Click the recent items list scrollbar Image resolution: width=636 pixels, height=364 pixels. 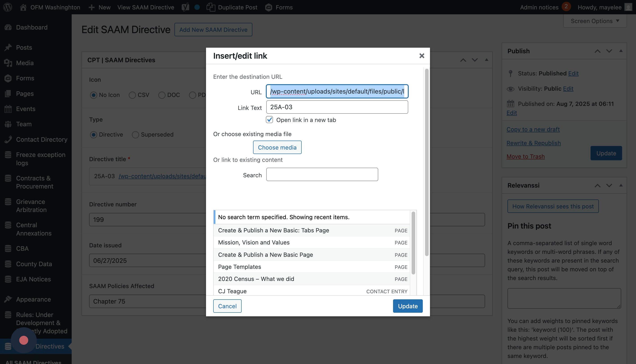coord(413,242)
